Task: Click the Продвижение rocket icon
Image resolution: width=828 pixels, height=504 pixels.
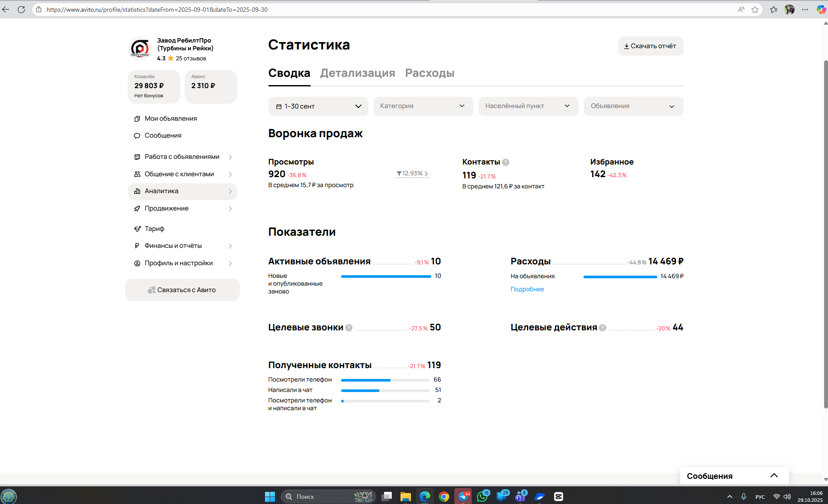Action: [137, 208]
